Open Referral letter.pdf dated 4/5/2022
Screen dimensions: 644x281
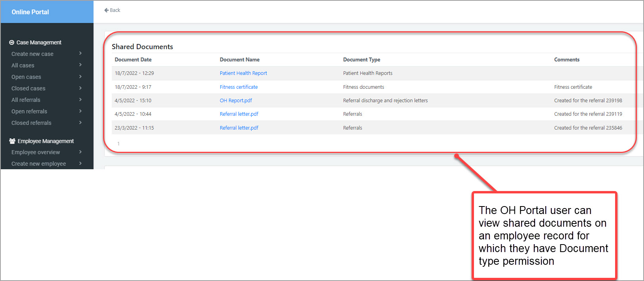coord(239,114)
